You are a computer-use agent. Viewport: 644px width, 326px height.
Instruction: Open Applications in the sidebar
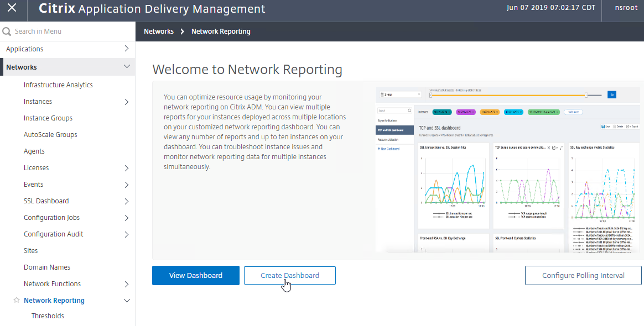click(25, 49)
